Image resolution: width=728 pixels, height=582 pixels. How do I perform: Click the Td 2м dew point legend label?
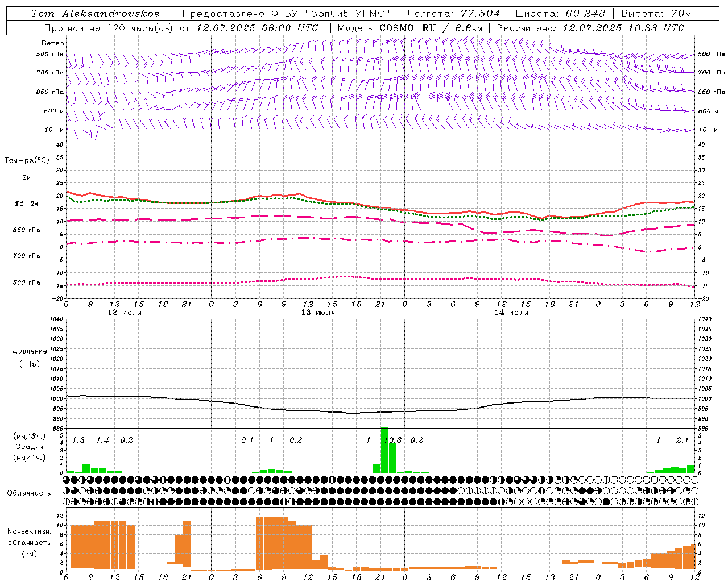[26, 203]
